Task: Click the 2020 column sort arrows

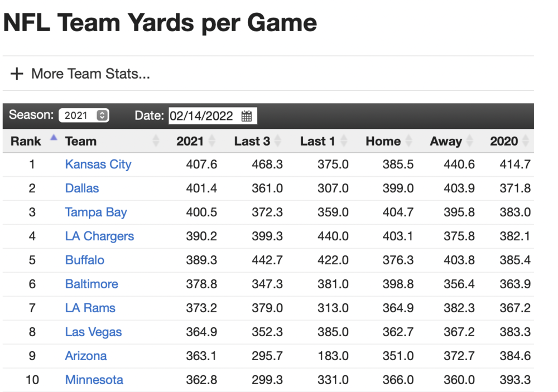Action: [x=526, y=142]
